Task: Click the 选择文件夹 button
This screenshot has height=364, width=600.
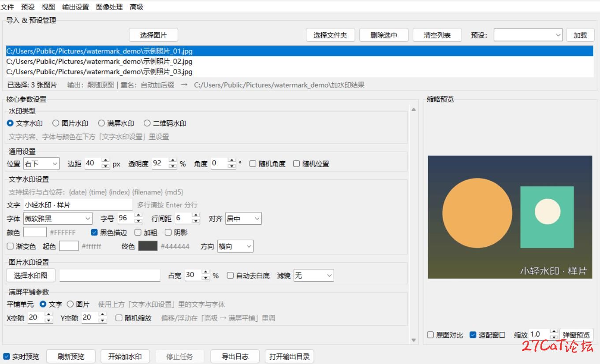Action: pos(330,35)
